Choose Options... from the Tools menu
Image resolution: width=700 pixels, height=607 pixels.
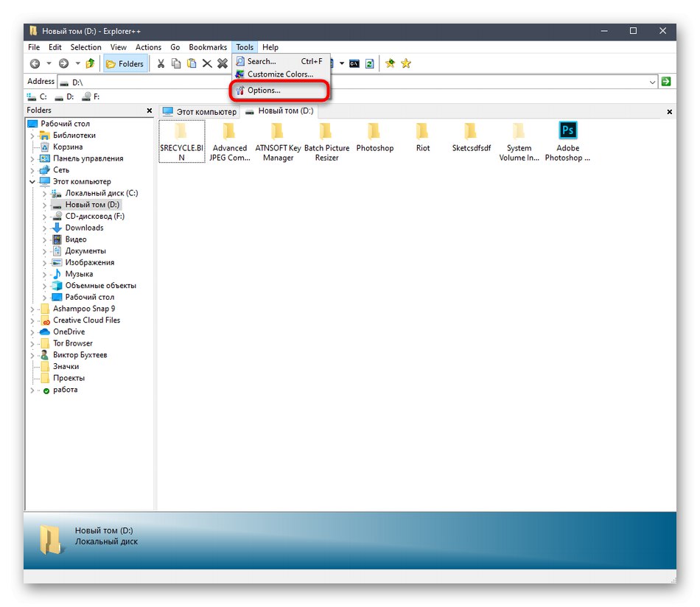coord(281,90)
